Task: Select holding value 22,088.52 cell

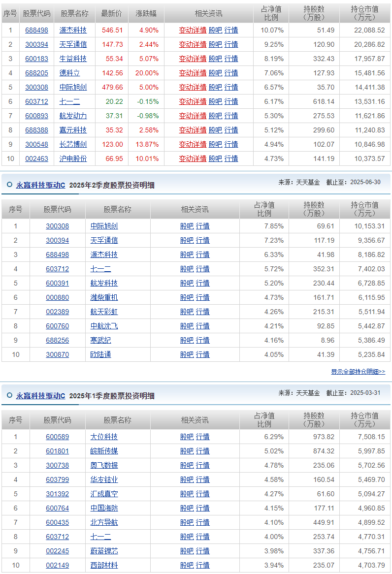Action: 369,31
